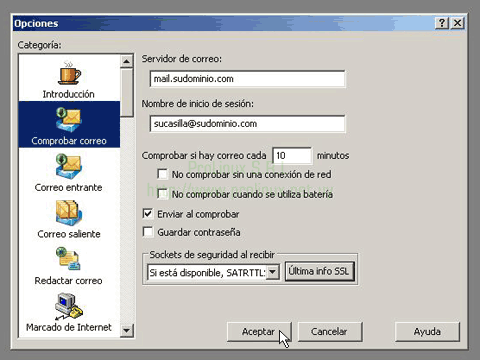Click the Servidor de correo text field

pos(247,79)
